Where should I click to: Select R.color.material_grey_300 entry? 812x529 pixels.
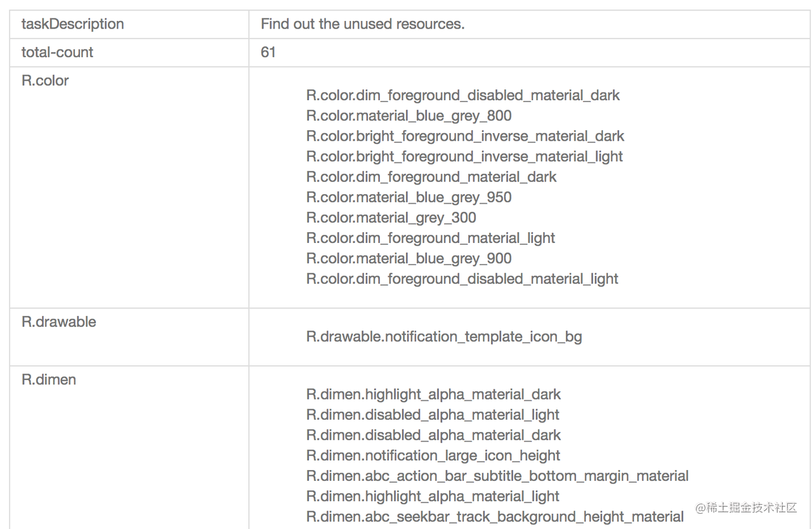391,218
